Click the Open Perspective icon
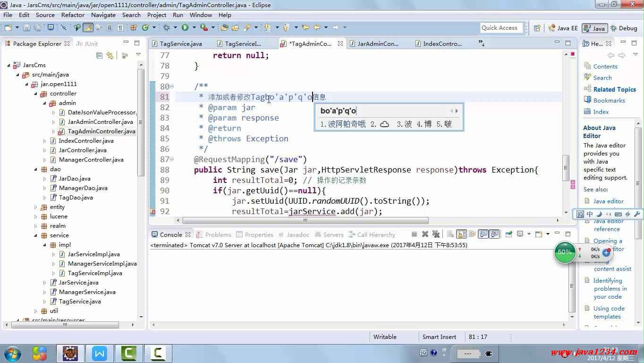 537,28
